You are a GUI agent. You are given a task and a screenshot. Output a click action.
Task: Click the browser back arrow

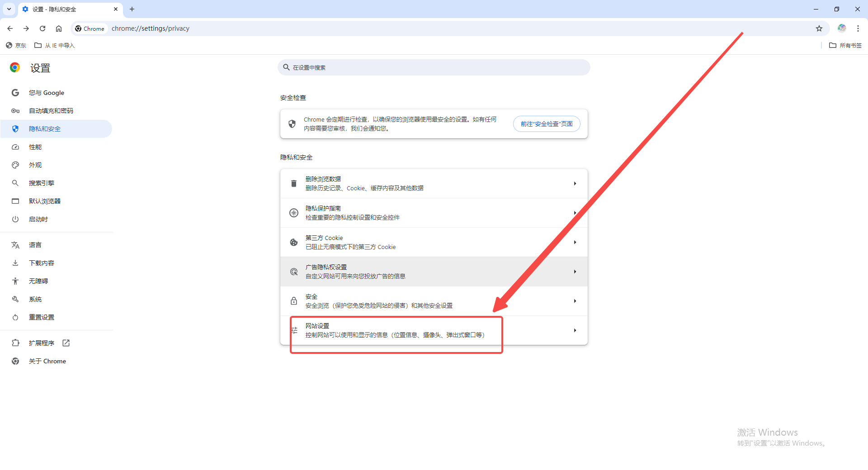10,28
